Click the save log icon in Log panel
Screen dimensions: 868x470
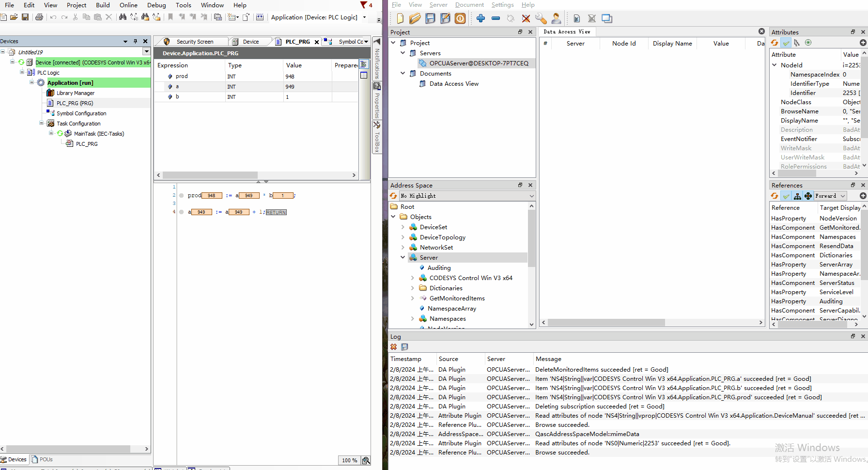click(405, 347)
